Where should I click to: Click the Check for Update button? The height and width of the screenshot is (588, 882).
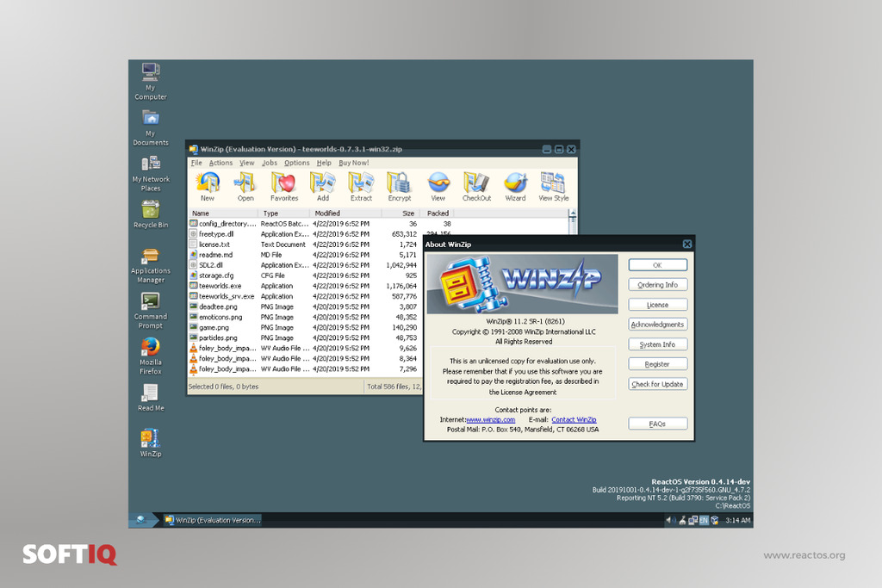[657, 384]
